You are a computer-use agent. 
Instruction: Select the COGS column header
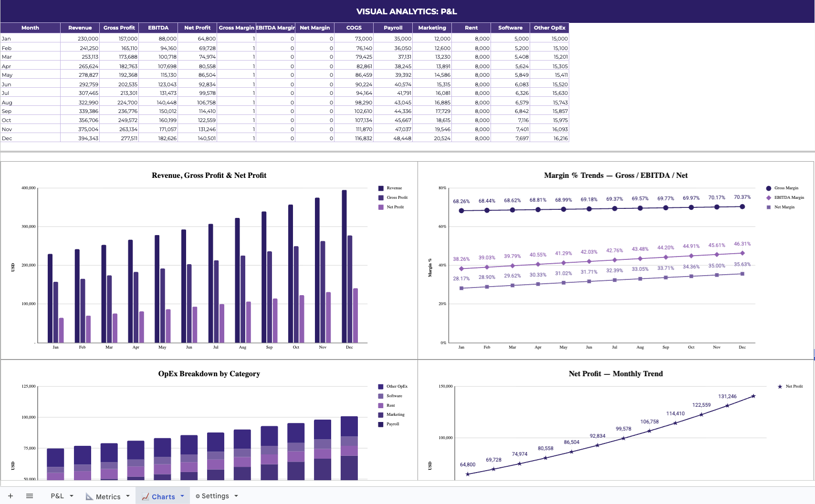354,28
